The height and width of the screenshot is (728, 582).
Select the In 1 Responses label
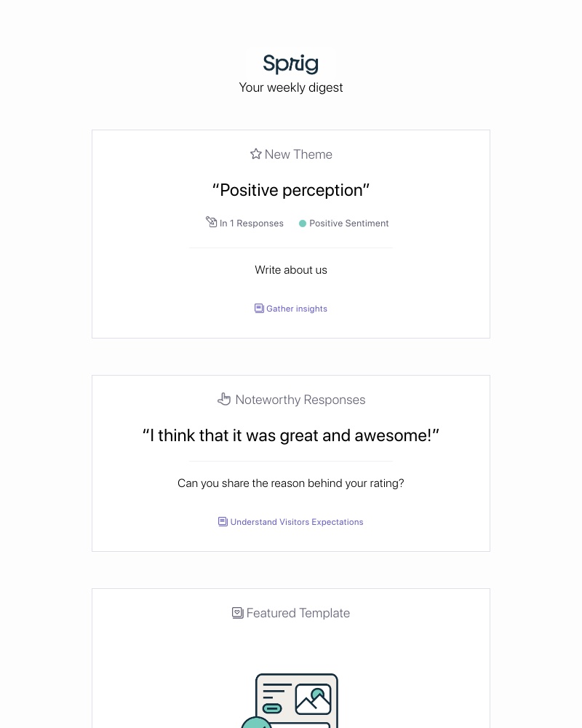coord(252,223)
